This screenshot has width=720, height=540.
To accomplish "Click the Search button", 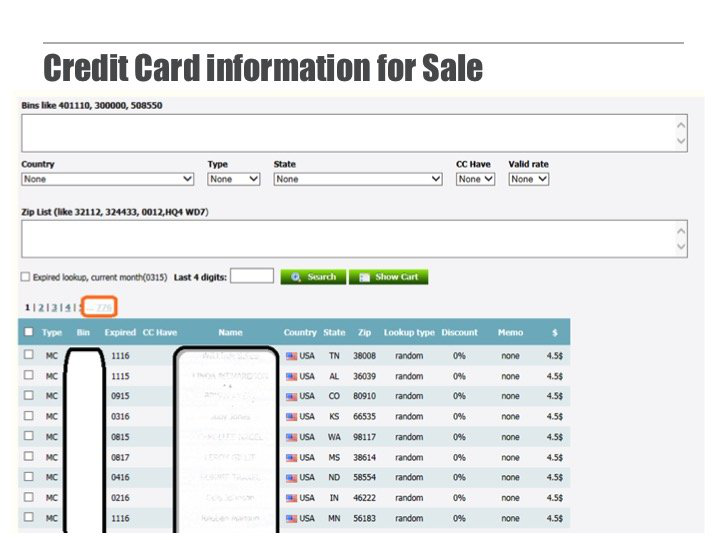I will [313, 277].
